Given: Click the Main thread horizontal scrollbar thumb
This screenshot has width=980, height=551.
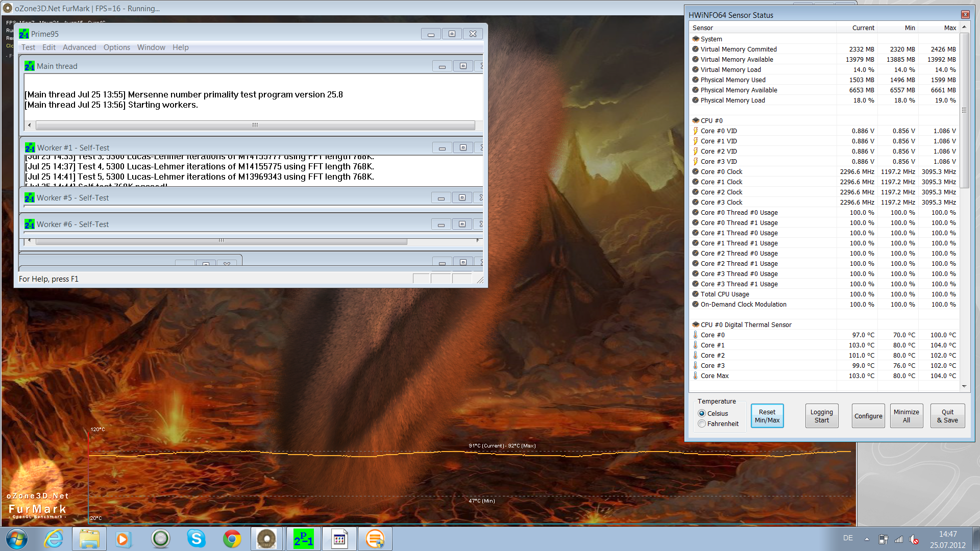Looking at the screenshot, I should [x=255, y=125].
